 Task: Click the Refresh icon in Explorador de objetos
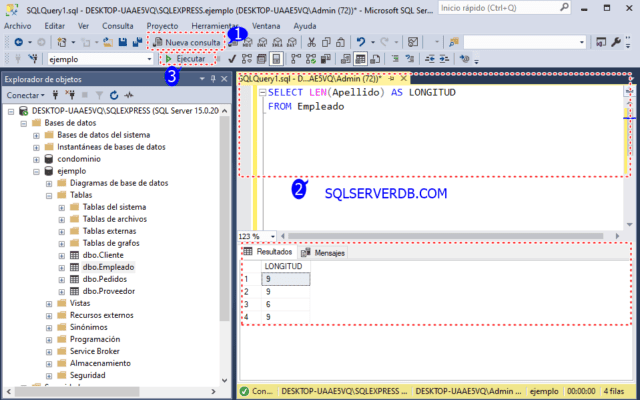tap(114, 95)
